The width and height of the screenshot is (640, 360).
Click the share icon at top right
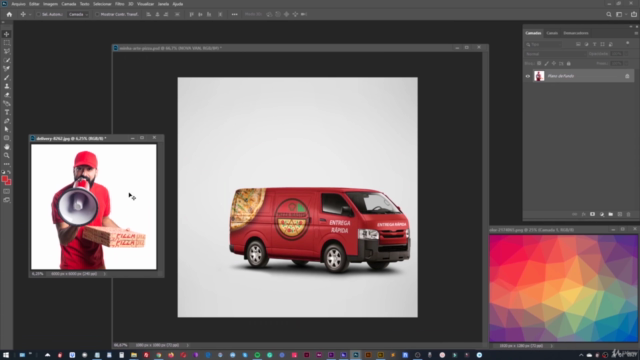click(634, 14)
